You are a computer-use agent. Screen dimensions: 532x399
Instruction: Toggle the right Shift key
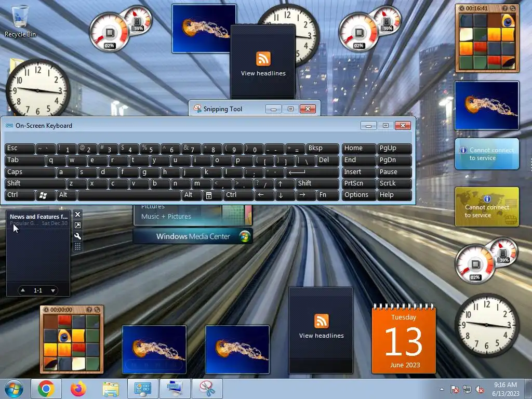317,183
